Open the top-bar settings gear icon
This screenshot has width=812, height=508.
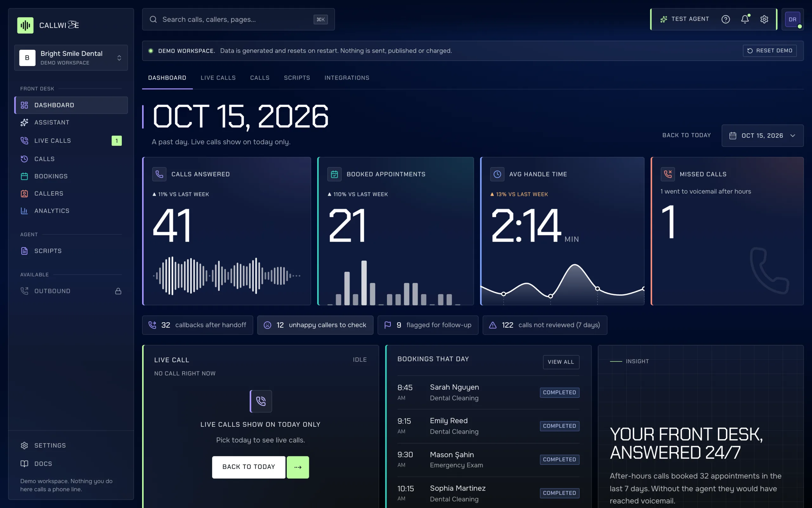[x=764, y=19]
